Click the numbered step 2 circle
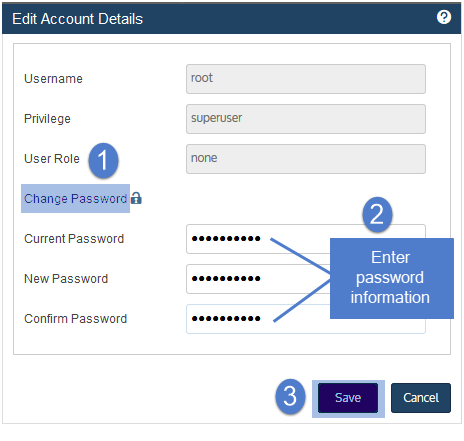This screenshot has height=441, width=464. coord(377,214)
